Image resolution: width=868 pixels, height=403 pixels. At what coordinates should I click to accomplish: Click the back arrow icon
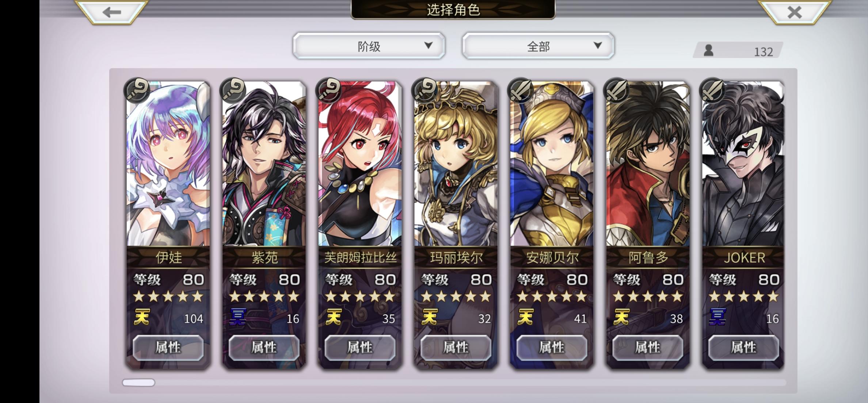click(112, 12)
